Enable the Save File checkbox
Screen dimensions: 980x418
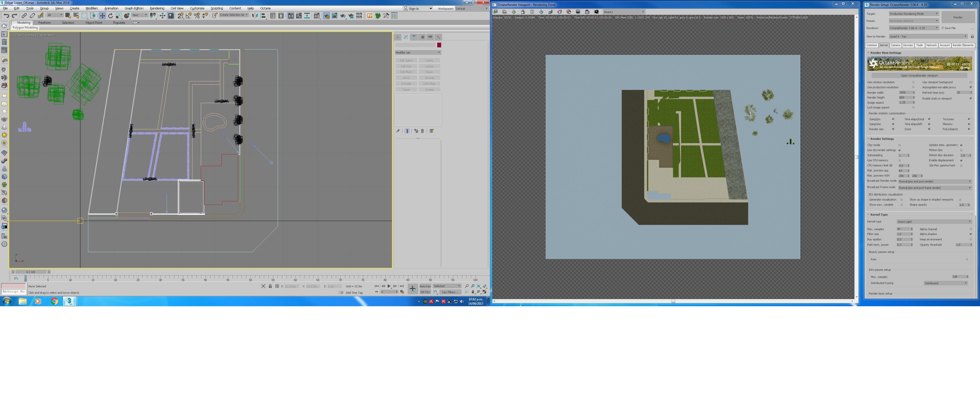click(x=943, y=28)
